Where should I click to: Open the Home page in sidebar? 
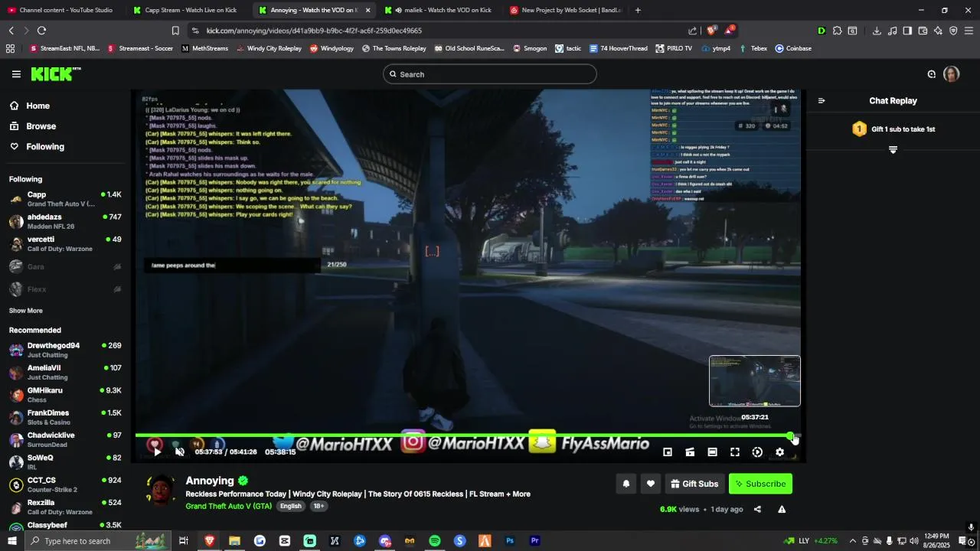click(65, 106)
